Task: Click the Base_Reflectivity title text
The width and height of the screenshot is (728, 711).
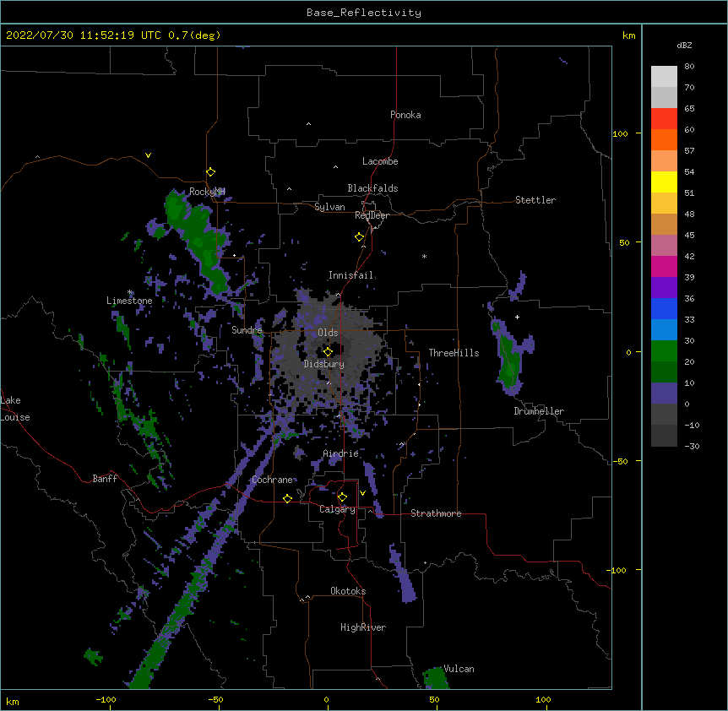Action: pyautogui.click(x=364, y=13)
